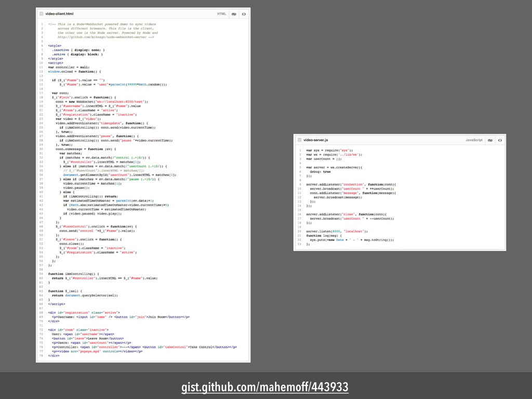The image size is (532, 399).
Task: Click the div id="room" class="inactive" line
Action: click(78, 330)
